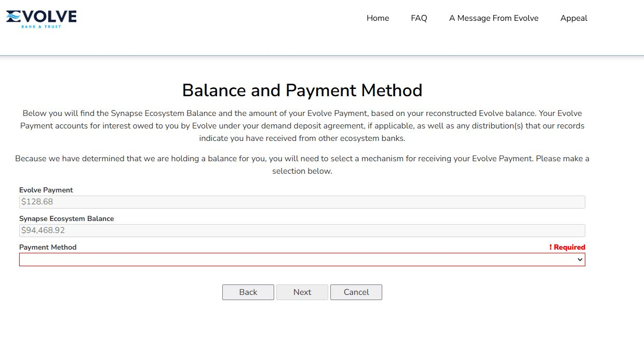Click the Evolve Payment label
This screenshot has width=644, height=350.
pyautogui.click(x=46, y=190)
